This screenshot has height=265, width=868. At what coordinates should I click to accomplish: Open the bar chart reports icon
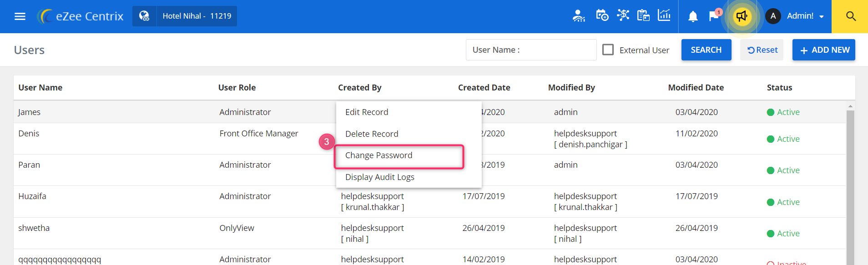point(664,15)
